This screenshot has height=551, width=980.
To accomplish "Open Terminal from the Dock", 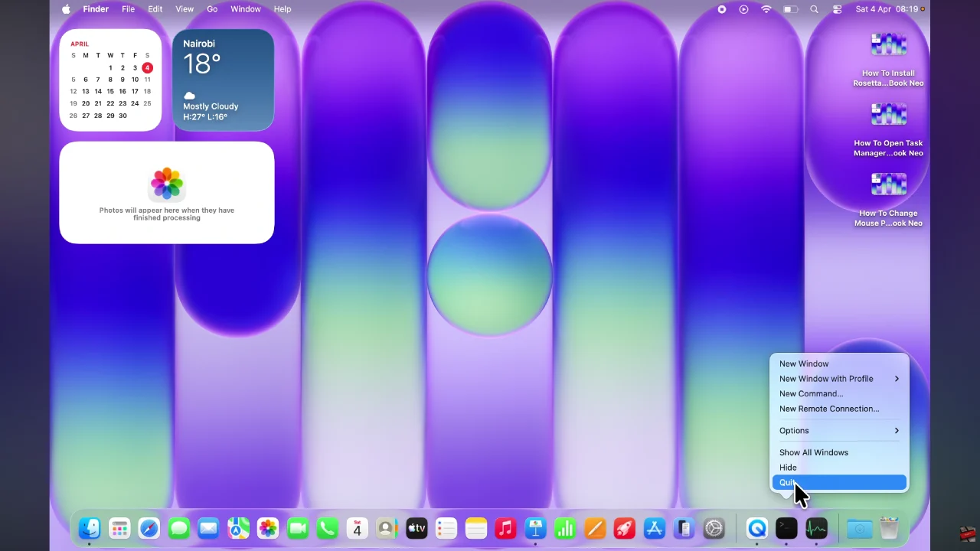I will (x=786, y=528).
